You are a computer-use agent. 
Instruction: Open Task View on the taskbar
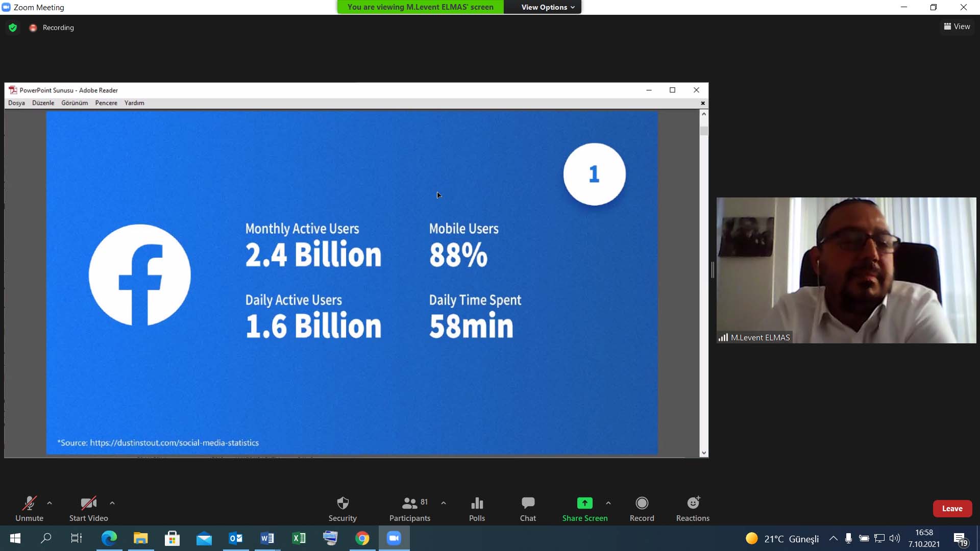click(77, 538)
